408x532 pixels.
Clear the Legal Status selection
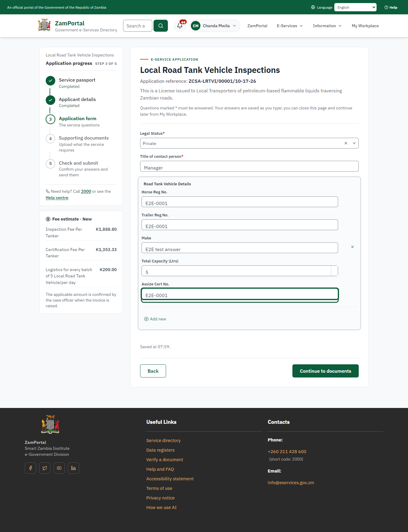click(346, 143)
